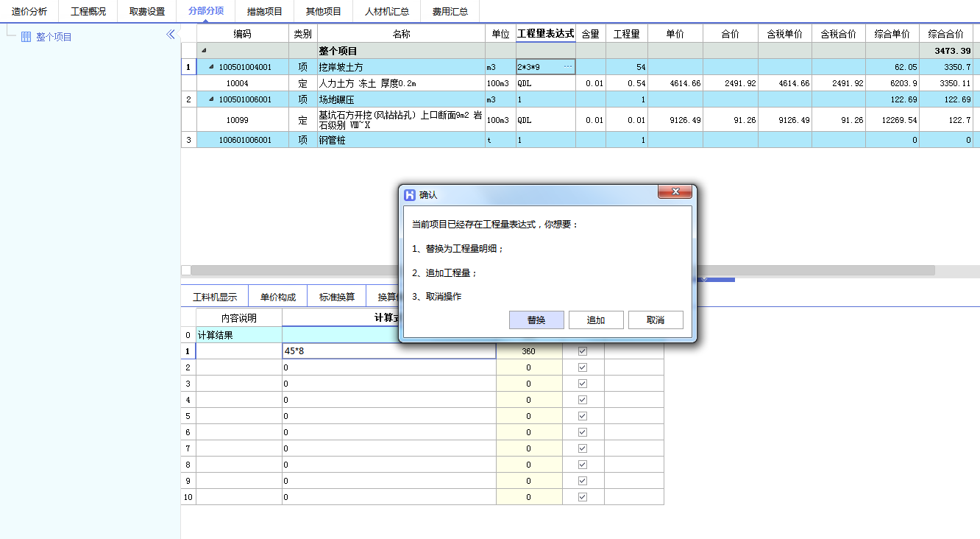The height and width of the screenshot is (539, 980).
Task: Collapse item 100501006001 场地碾压 expander
Action: [213, 99]
